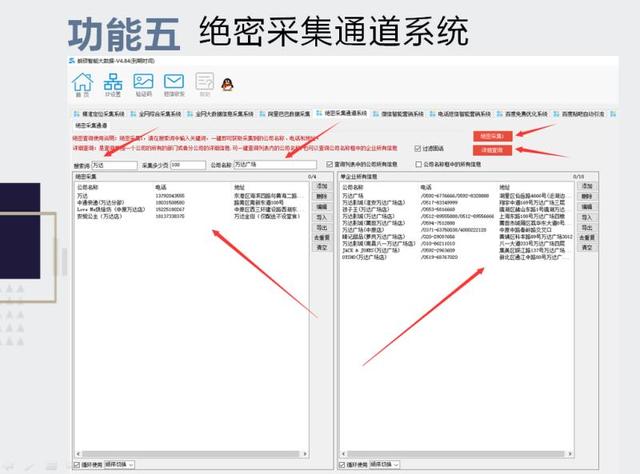The image size is (640, 474).
Task: Click icon beside 全网综合采集系统 tab
Action: 133,114
